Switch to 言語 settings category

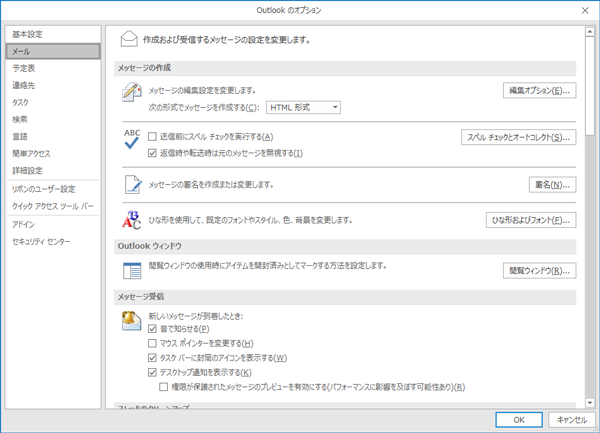pyautogui.click(x=53, y=136)
